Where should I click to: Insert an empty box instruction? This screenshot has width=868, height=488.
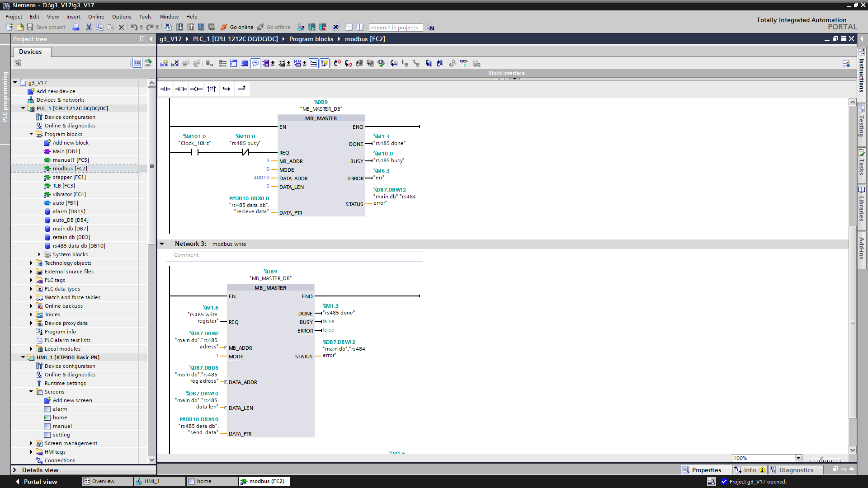(x=212, y=89)
